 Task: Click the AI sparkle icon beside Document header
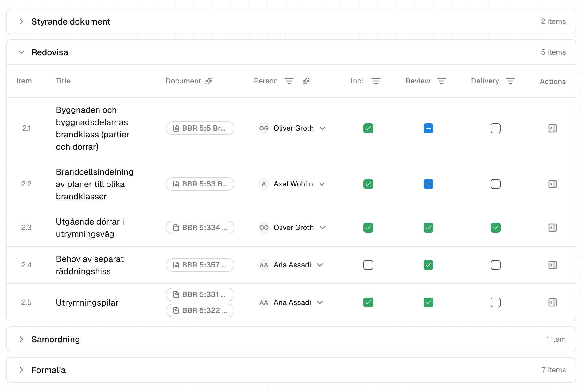coord(208,81)
